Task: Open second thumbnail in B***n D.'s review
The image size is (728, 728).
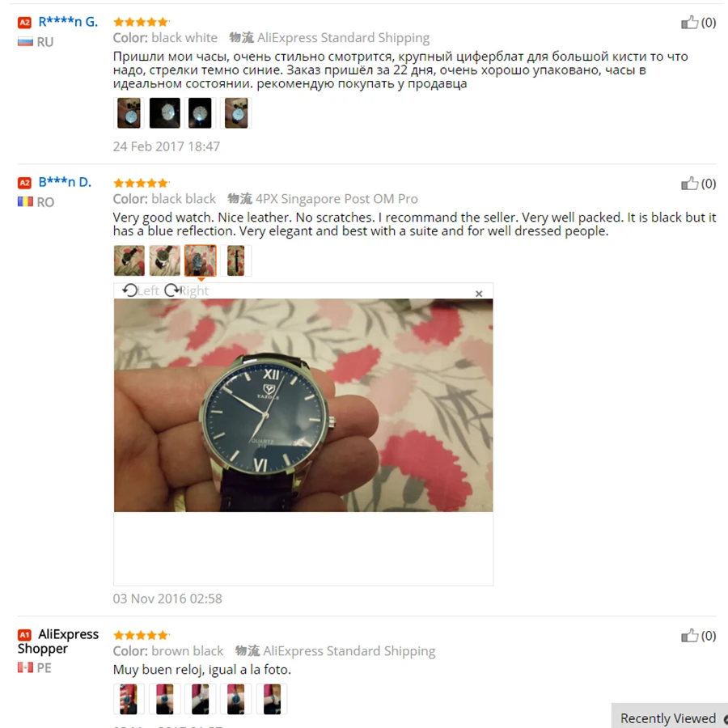Action: 165,260
